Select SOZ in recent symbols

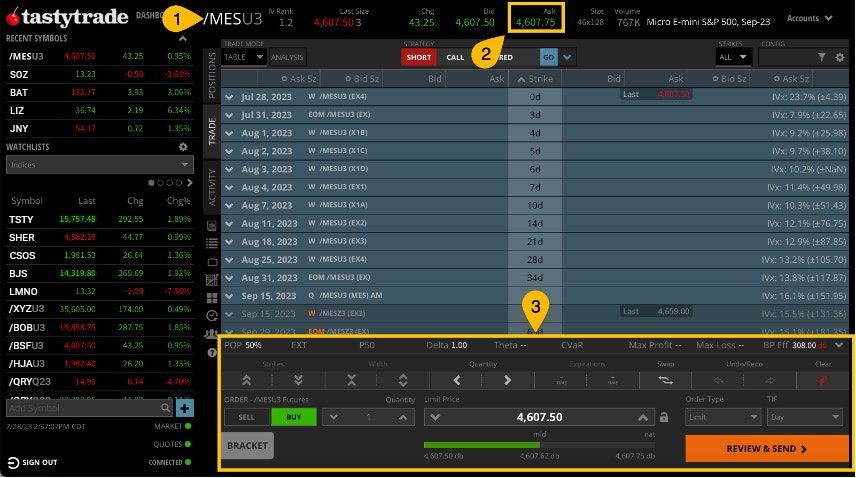(99, 74)
